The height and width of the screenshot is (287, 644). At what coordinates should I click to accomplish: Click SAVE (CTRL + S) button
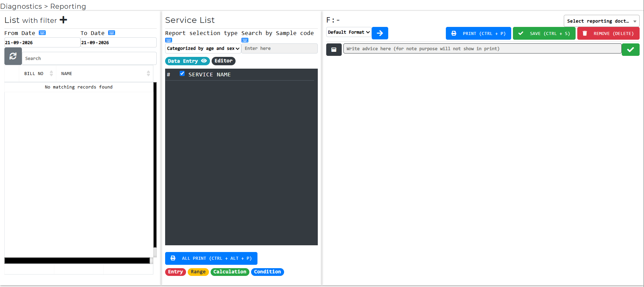(x=544, y=33)
